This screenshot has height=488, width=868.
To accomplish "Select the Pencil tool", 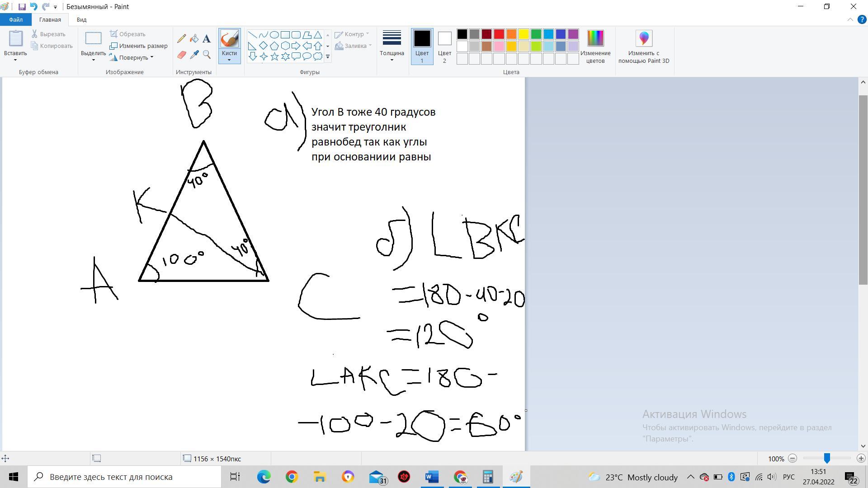I will tap(181, 39).
